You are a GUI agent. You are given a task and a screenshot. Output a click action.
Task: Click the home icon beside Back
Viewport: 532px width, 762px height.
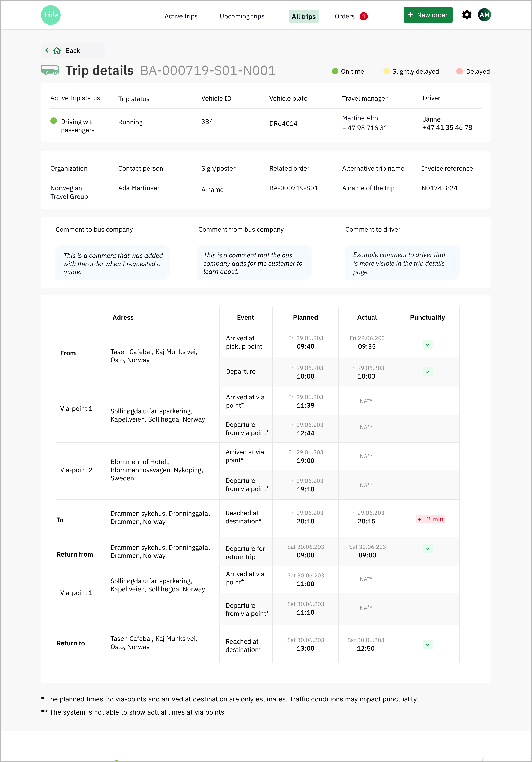[x=57, y=51]
